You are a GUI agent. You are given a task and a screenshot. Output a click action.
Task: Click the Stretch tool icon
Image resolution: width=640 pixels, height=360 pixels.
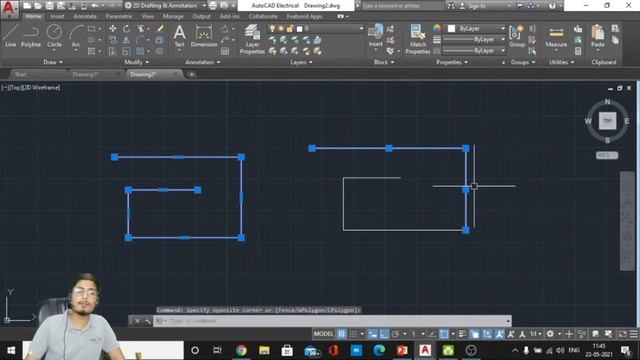113,51
